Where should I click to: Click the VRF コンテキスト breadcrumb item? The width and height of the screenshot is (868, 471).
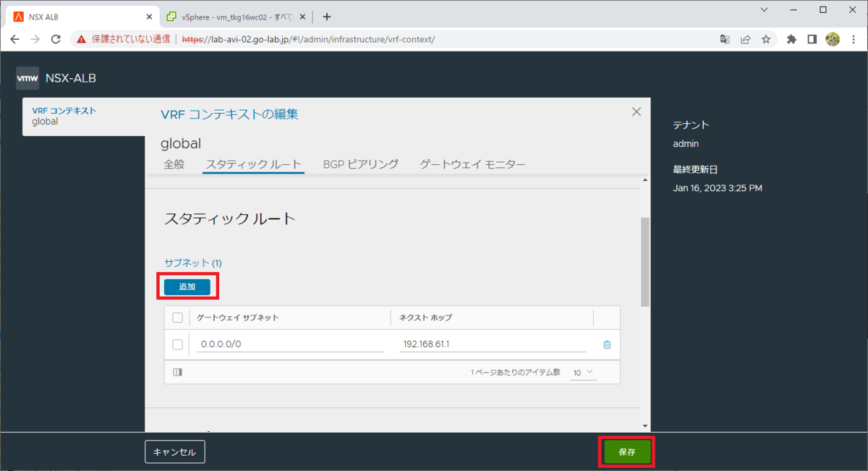point(64,111)
